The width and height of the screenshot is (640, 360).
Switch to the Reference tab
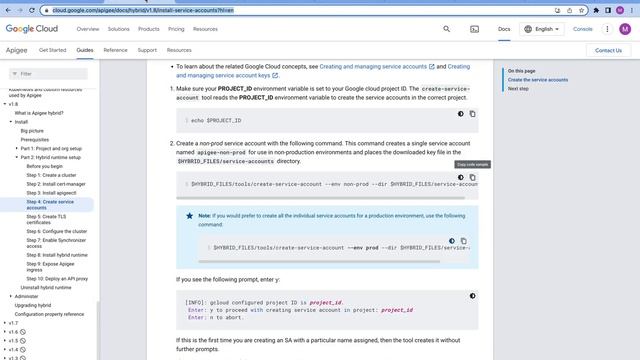116,50
